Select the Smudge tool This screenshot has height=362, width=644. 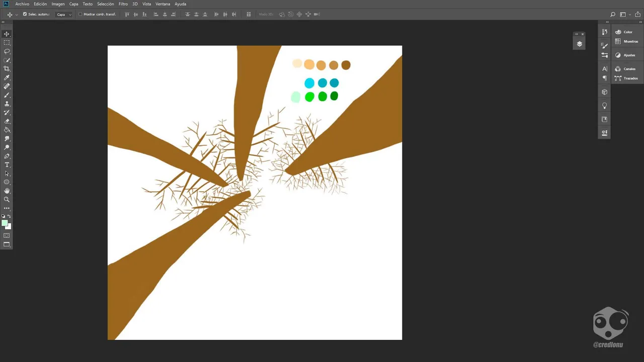7,138
